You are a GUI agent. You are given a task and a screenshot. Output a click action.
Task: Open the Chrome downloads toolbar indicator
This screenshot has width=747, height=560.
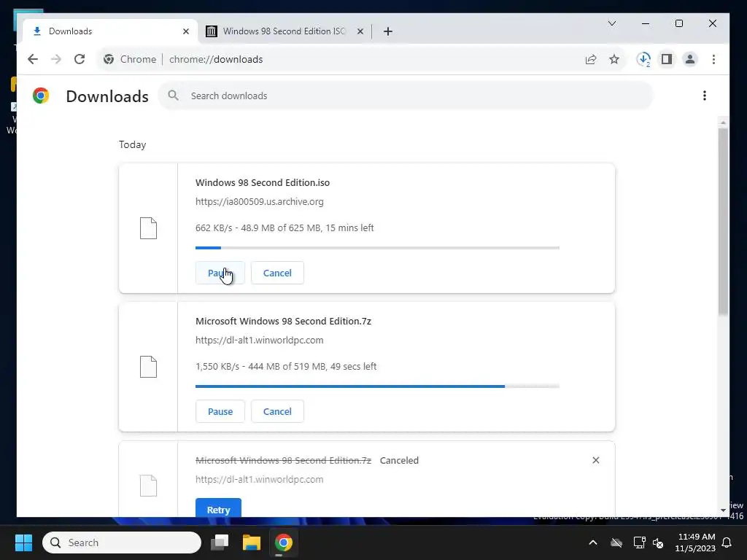tap(643, 59)
